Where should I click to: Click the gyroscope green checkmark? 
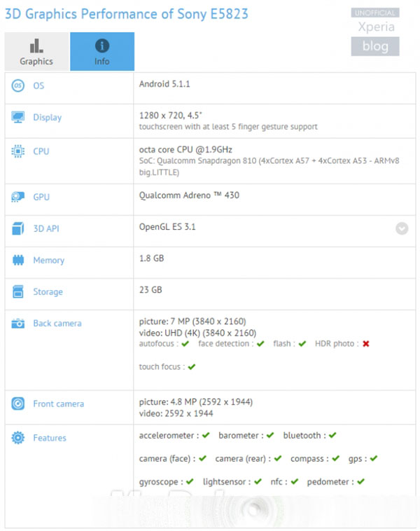pos(190,481)
